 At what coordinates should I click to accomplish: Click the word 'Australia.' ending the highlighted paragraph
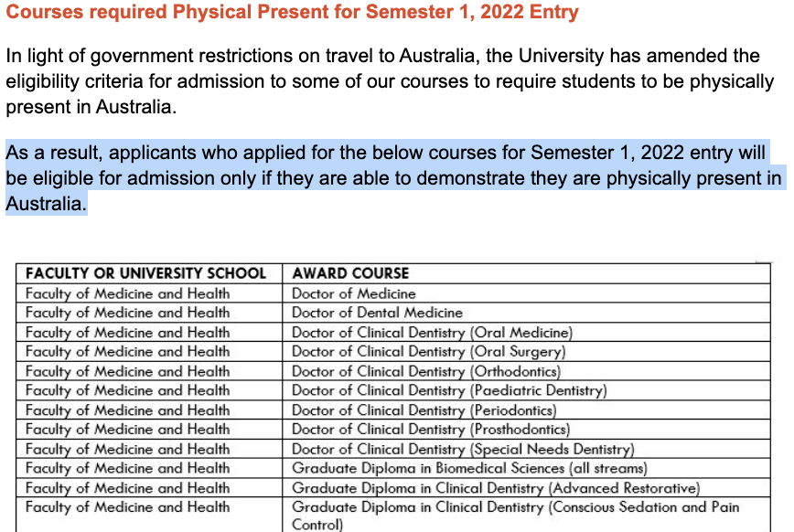[x=46, y=204]
